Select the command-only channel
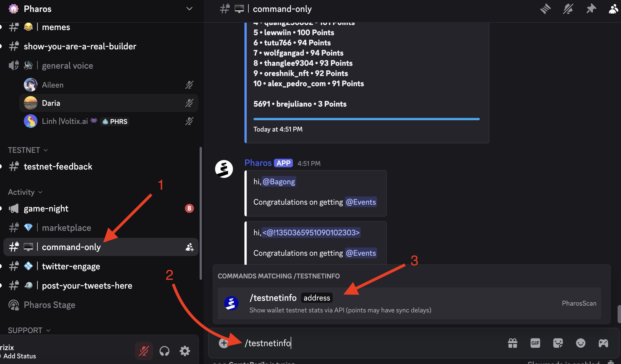This screenshot has width=621, height=364. click(101, 247)
